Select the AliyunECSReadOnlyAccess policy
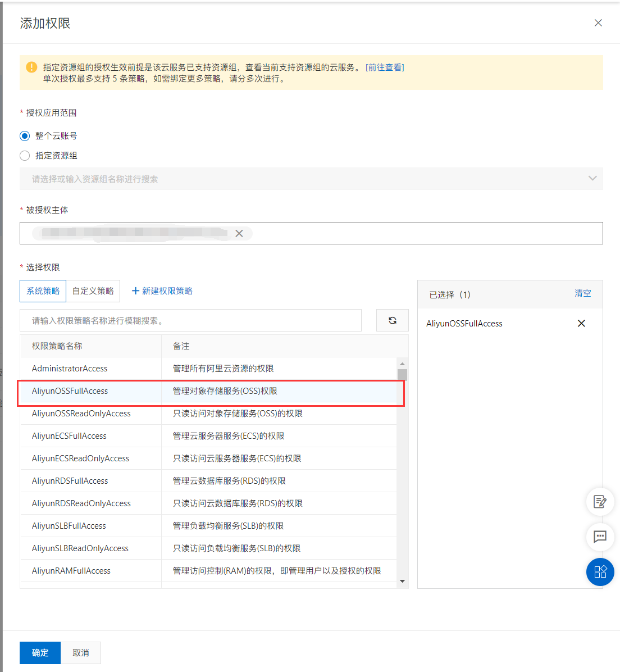The width and height of the screenshot is (620, 672). 208,458
